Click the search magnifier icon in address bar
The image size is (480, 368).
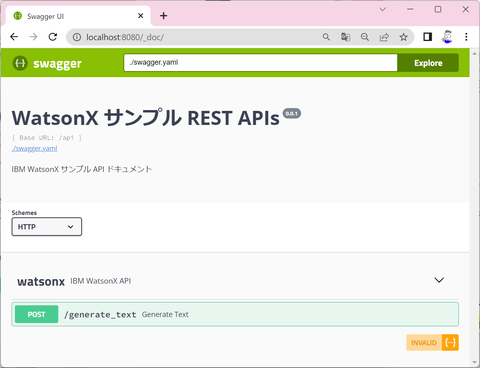tap(326, 37)
